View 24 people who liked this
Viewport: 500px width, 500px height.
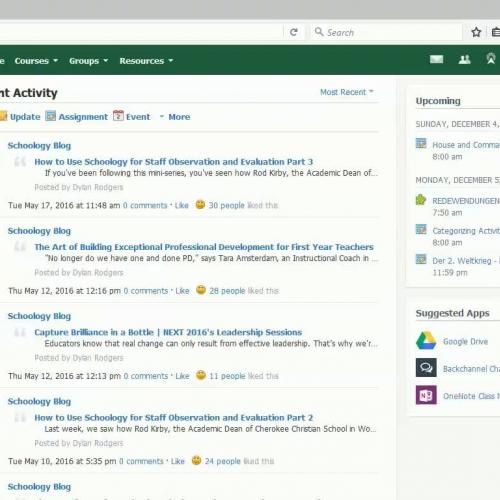pos(223,461)
